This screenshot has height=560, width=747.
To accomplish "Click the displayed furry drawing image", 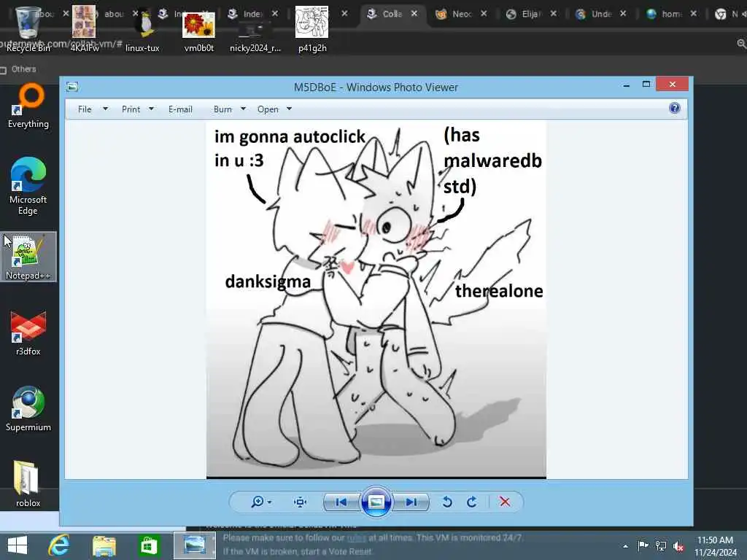I will coord(376,300).
